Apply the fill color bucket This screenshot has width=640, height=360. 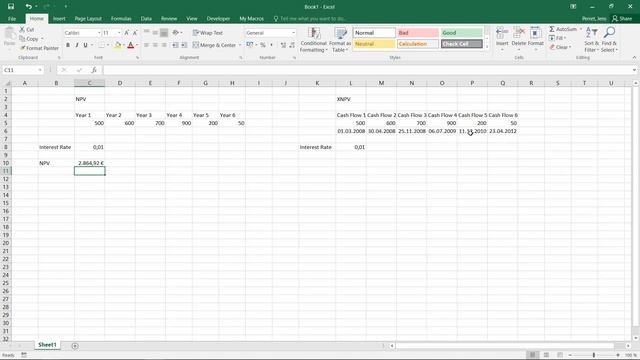pos(118,45)
